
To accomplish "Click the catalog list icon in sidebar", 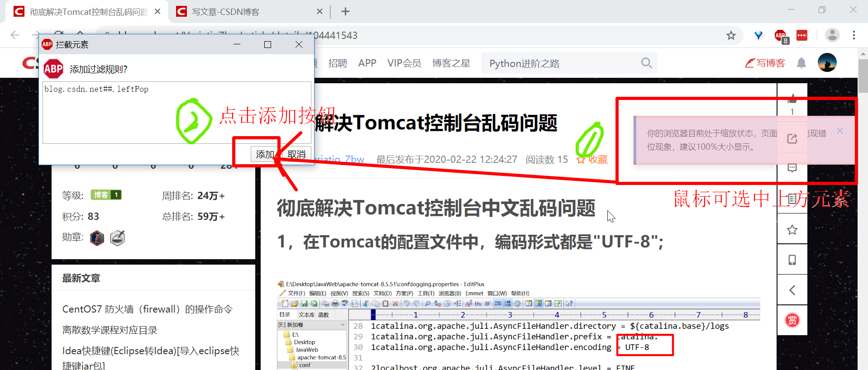I will (x=792, y=199).
